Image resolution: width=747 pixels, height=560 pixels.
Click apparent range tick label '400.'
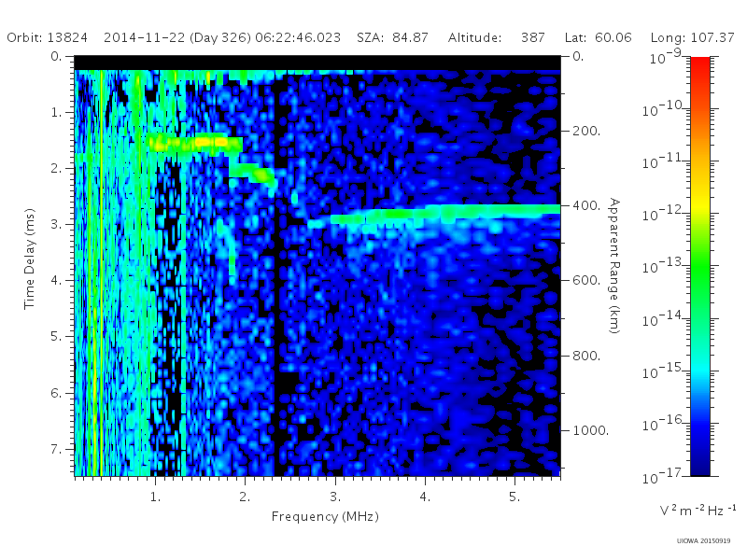(586, 205)
